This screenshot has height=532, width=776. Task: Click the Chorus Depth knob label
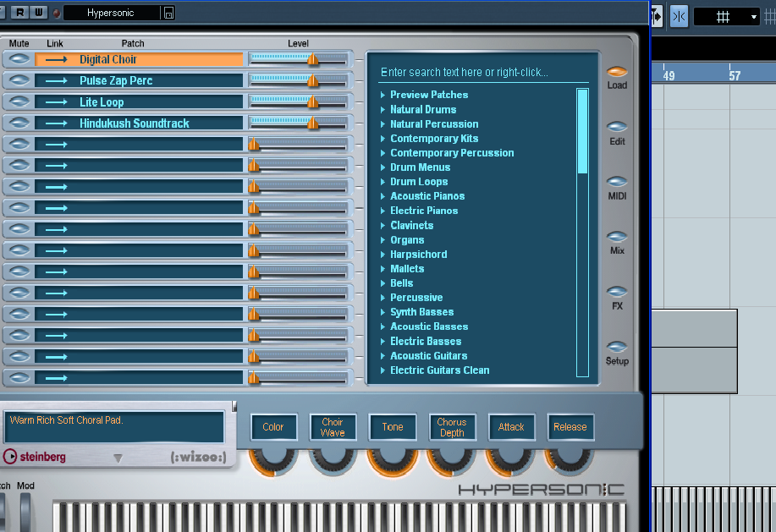click(452, 427)
